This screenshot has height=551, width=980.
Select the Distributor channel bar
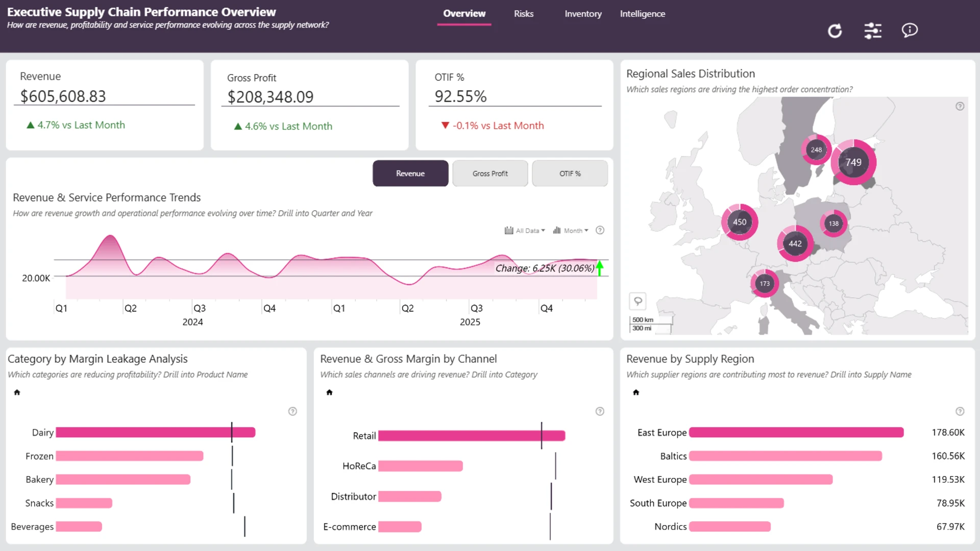(410, 496)
